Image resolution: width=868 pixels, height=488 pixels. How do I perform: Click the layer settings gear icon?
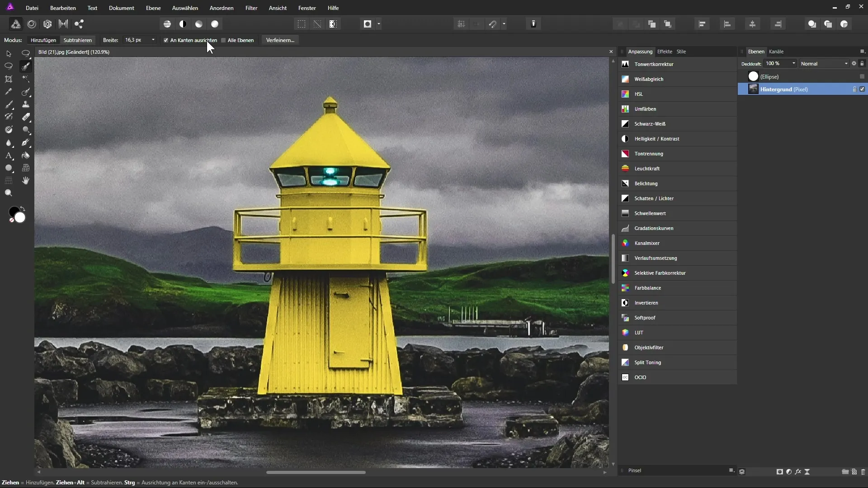pyautogui.click(x=854, y=64)
